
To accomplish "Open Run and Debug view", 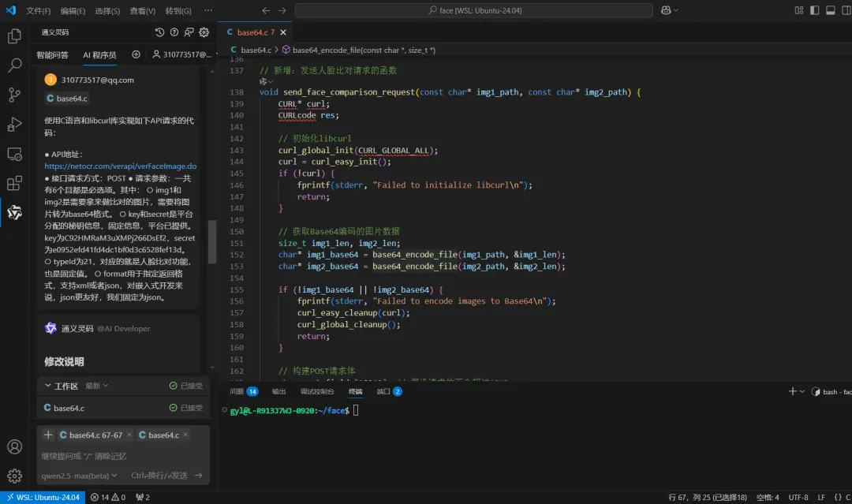I will pos(14,124).
